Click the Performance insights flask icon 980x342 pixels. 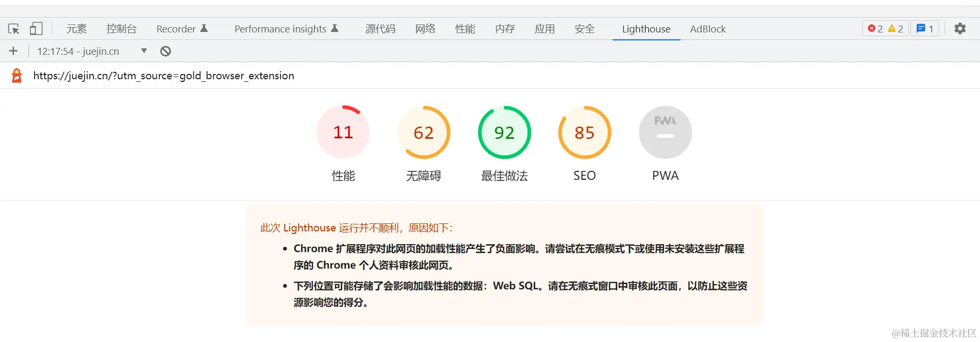point(335,28)
